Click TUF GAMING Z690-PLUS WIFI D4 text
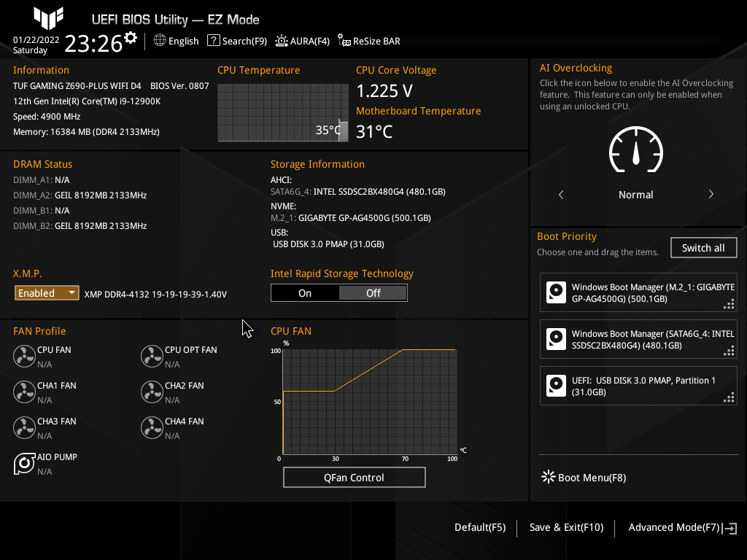 point(77,86)
